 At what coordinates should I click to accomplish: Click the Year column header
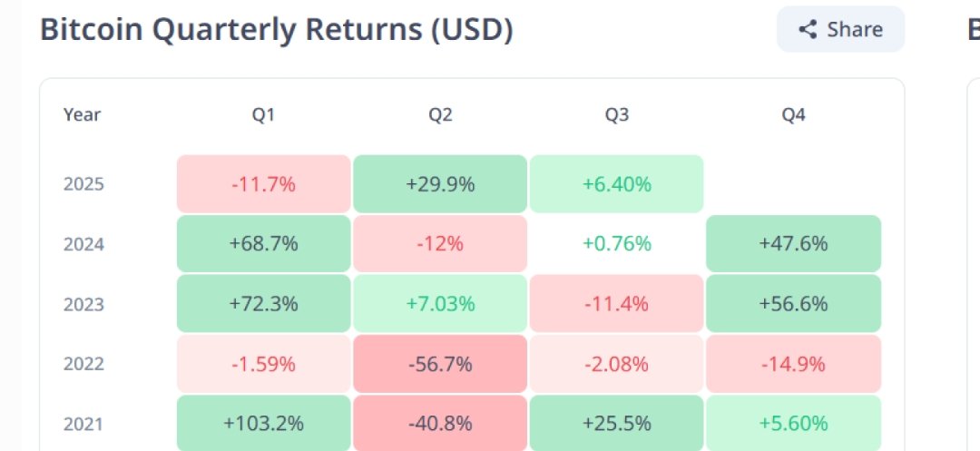coord(82,115)
